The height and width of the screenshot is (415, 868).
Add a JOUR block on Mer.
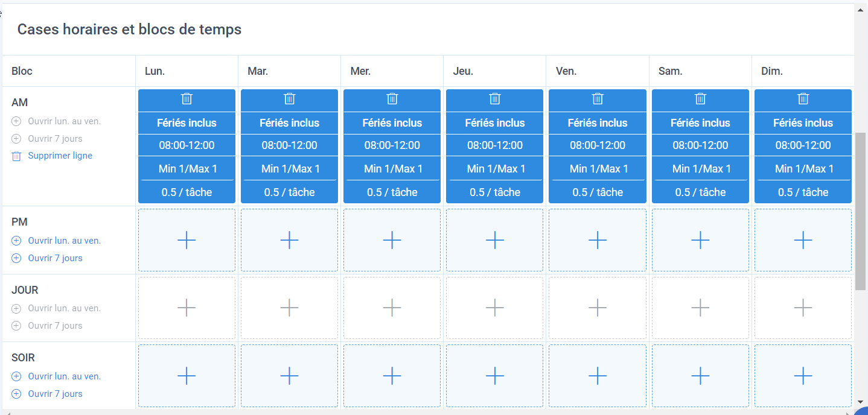click(x=392, y=308)
